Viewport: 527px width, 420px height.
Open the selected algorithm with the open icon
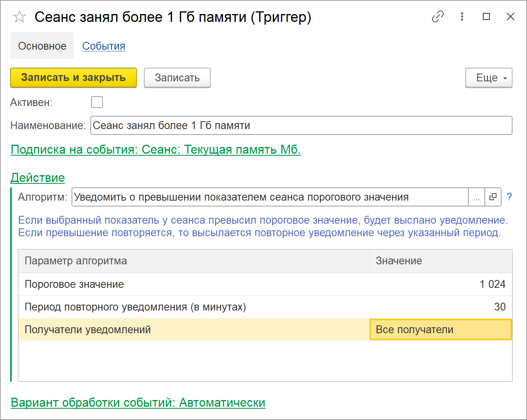click(493, 197)
